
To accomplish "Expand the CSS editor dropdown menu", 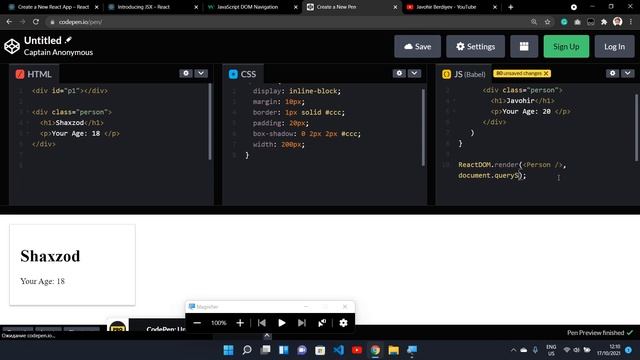I will [414, 73].
